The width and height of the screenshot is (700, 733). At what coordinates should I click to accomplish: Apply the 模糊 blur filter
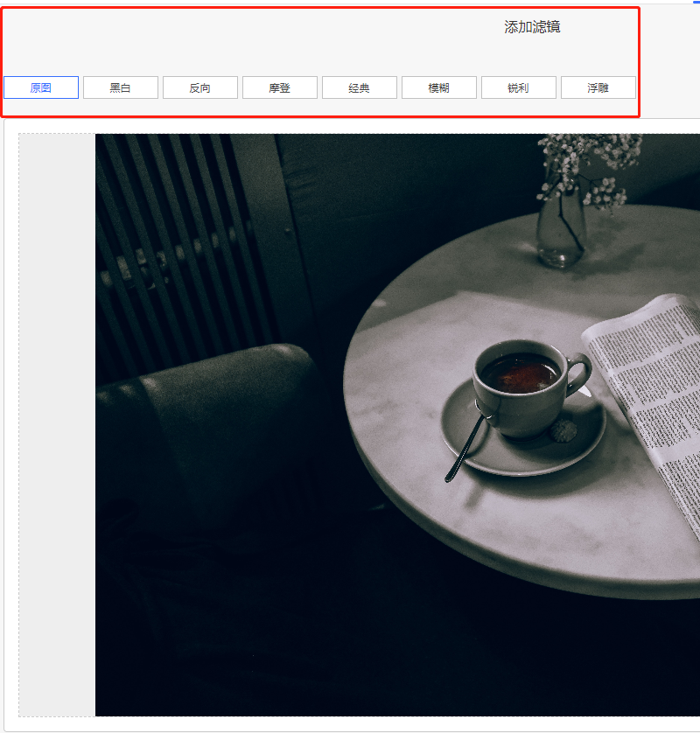pos(439,87)
